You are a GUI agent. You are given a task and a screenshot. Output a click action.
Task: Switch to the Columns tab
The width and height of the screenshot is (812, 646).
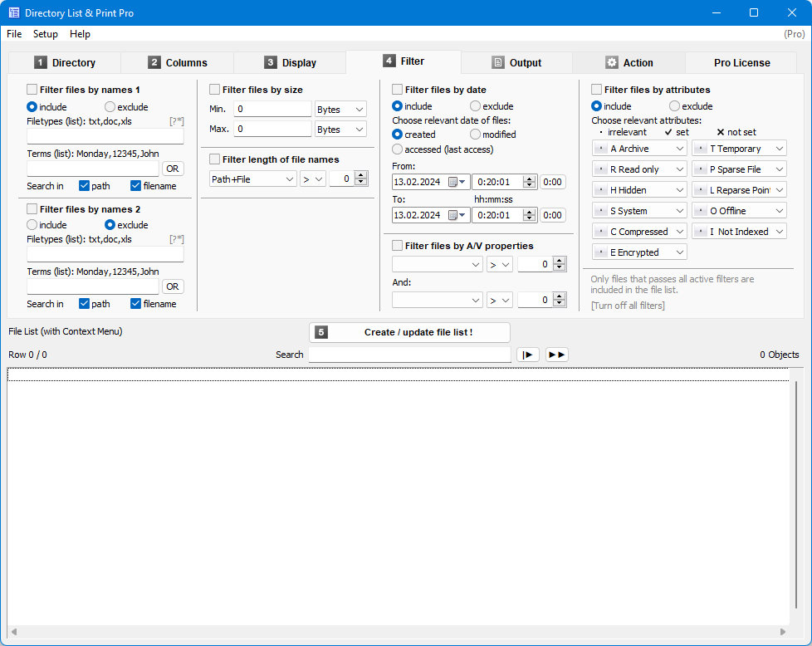click(x=177, y=62)
